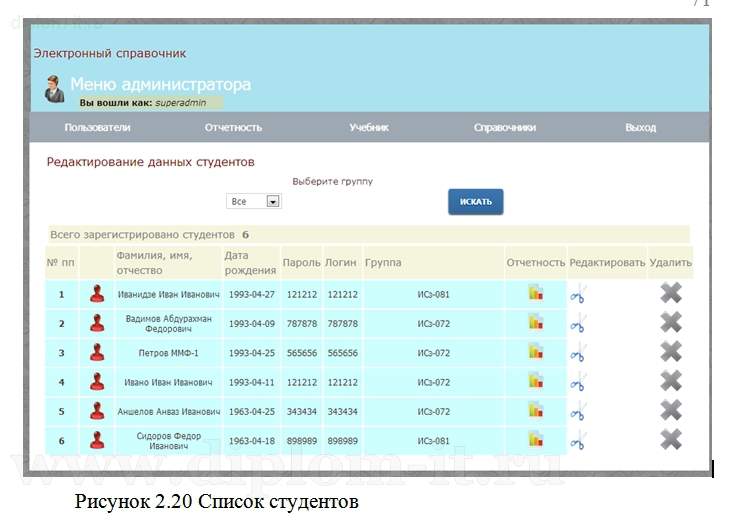This screenshot has width=753, height=524.
Task: Edit student Сидоров Федор Иванович
Action: [x=578, y=439]
